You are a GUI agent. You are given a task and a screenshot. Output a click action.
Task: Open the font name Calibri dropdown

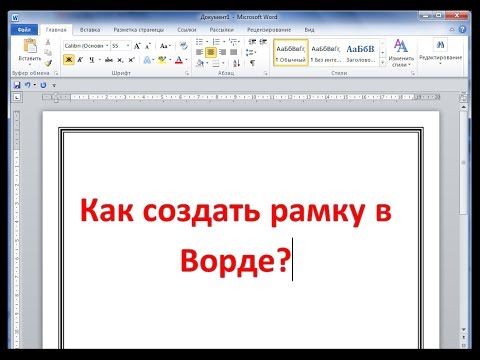click(107, 46)
